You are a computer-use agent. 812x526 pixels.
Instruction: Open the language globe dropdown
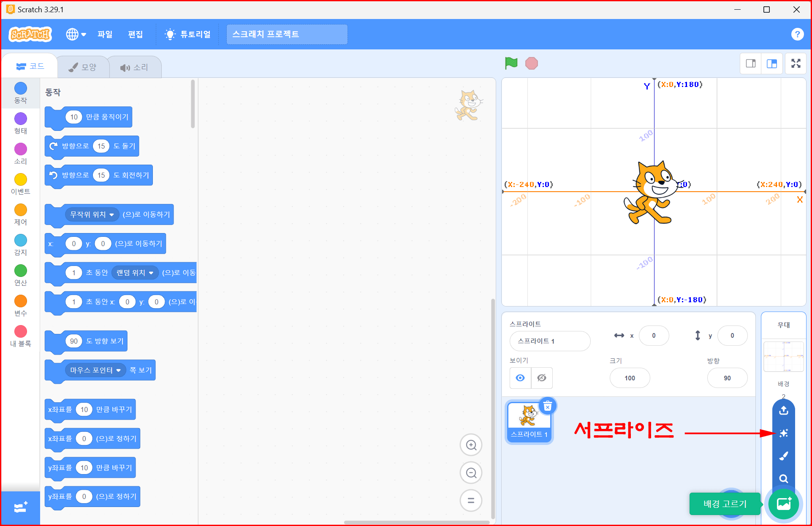coord(76,34)
